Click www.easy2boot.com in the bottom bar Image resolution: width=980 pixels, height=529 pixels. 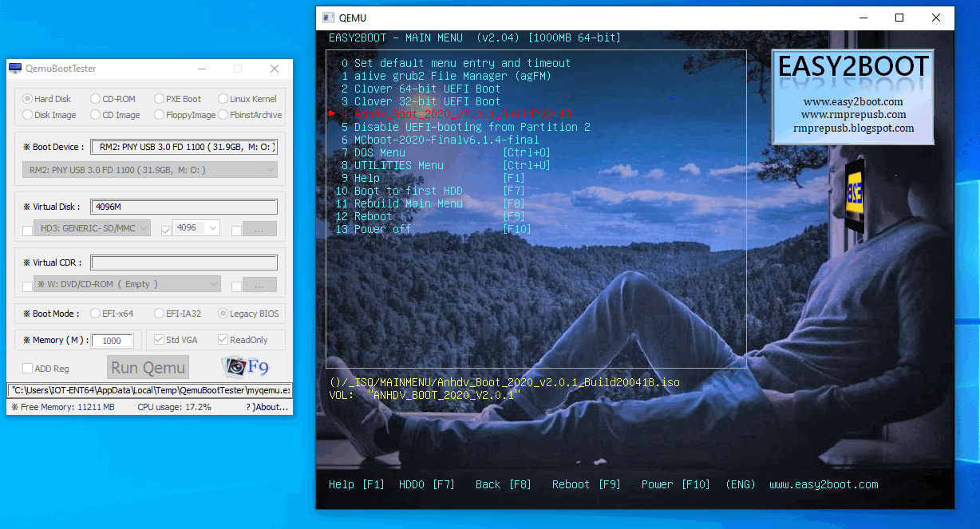click(824, 484)
